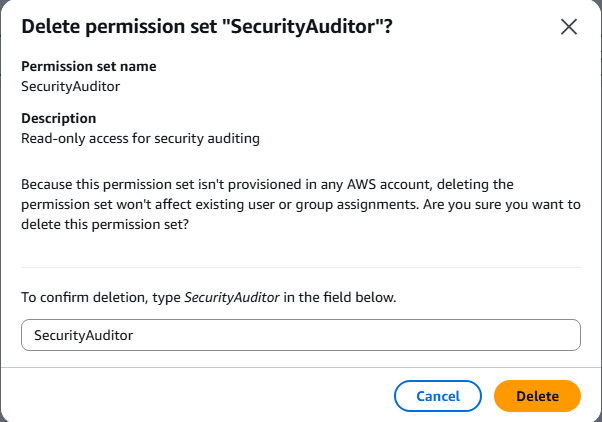
Task: Click "Are you sure you want to" text
Action: pyautogui.click(x=502, y=204)
